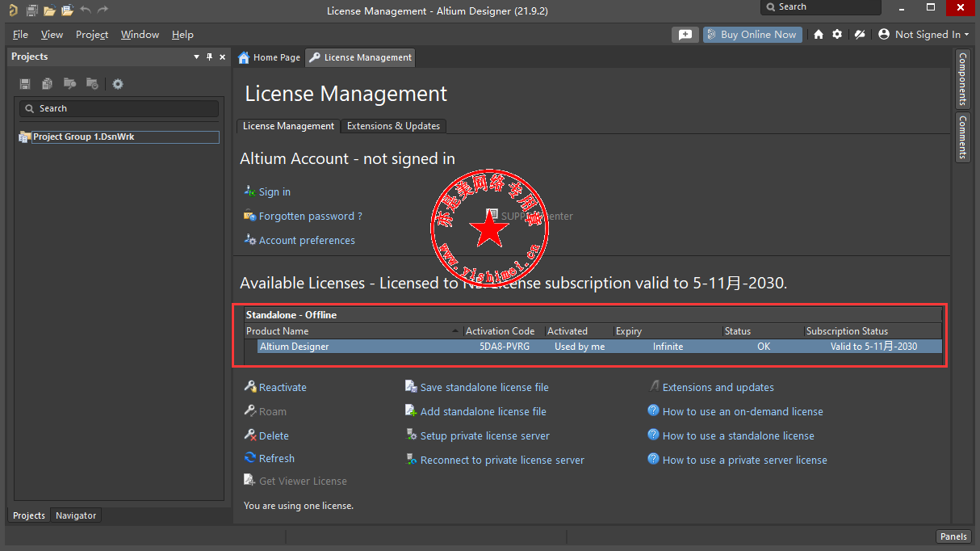980x551 pixels.
Task: Select the License Management inner tab
Action: (288, 126)
